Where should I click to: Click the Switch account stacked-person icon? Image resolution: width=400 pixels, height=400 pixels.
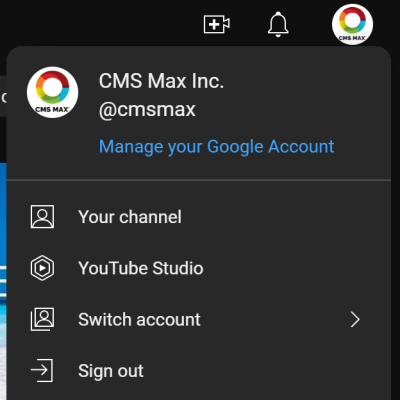[42, 319]
